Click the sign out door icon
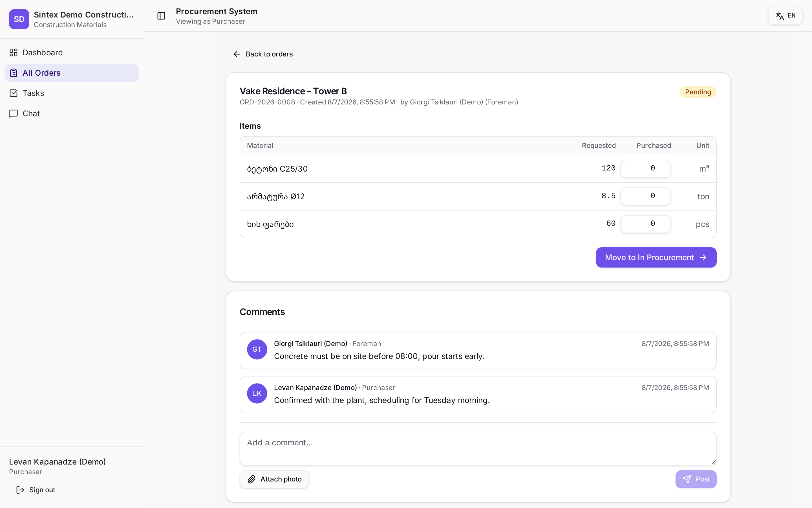812x508 pixels. point(20,490)
